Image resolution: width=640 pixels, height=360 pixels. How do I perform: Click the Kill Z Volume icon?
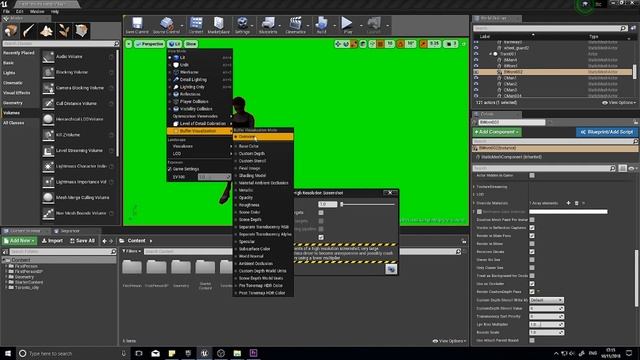(48, 135)
